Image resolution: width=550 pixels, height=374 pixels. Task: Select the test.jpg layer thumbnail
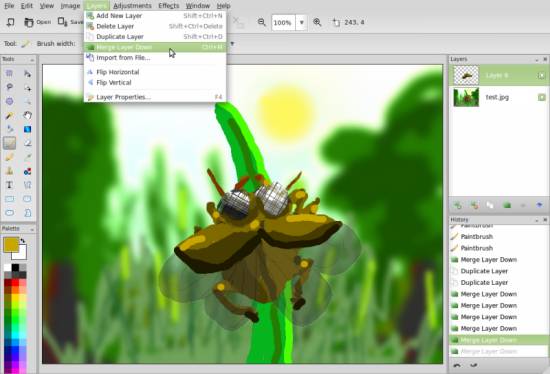tap(466, 97)
